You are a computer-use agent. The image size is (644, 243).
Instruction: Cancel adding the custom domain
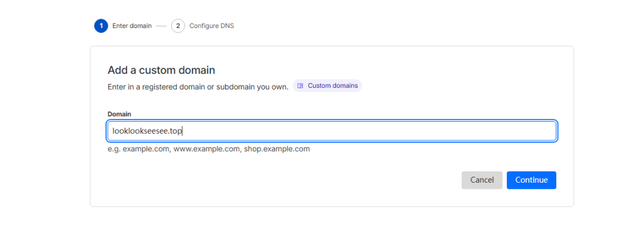click(482, 180)
